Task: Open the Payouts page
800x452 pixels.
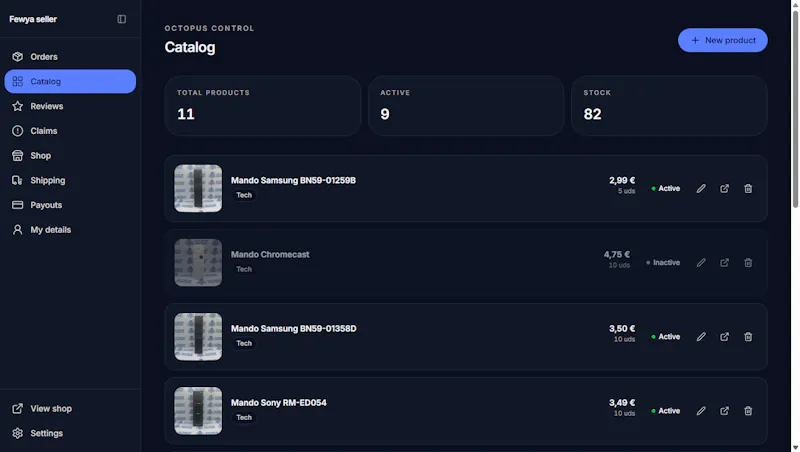Action: coord(70,205)
